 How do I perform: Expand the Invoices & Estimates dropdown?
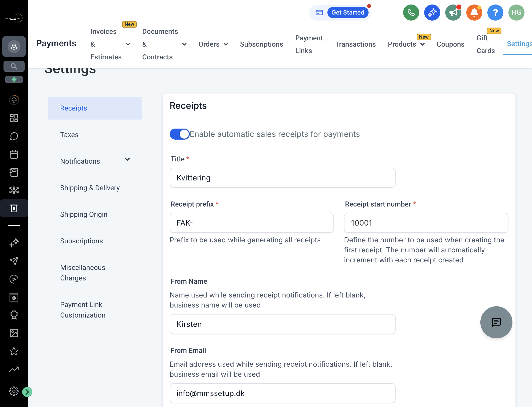128,44
